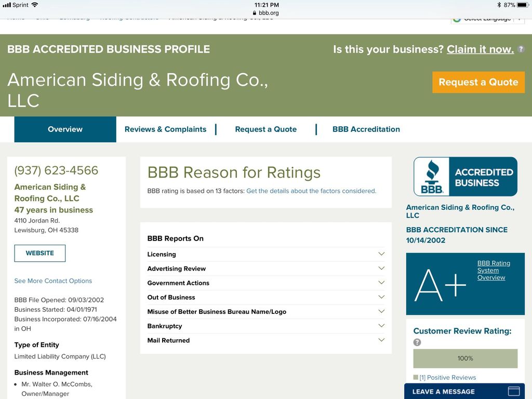Tap the lock icon beside bbb.org
The height and width of the screenshot is (399, 532).
pyautogui.click(x=255, y=13)
